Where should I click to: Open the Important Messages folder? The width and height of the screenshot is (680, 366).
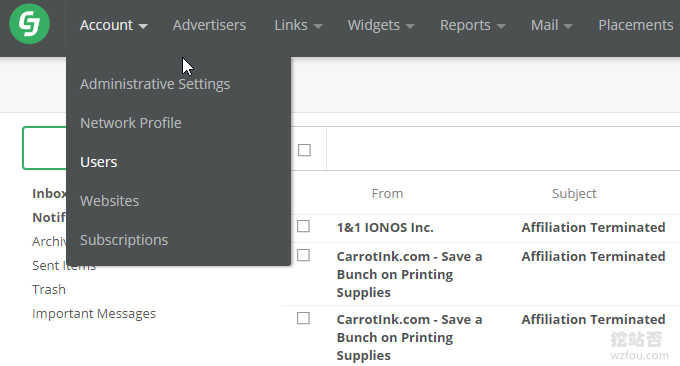pyautogui.click(x=94, y=314)
